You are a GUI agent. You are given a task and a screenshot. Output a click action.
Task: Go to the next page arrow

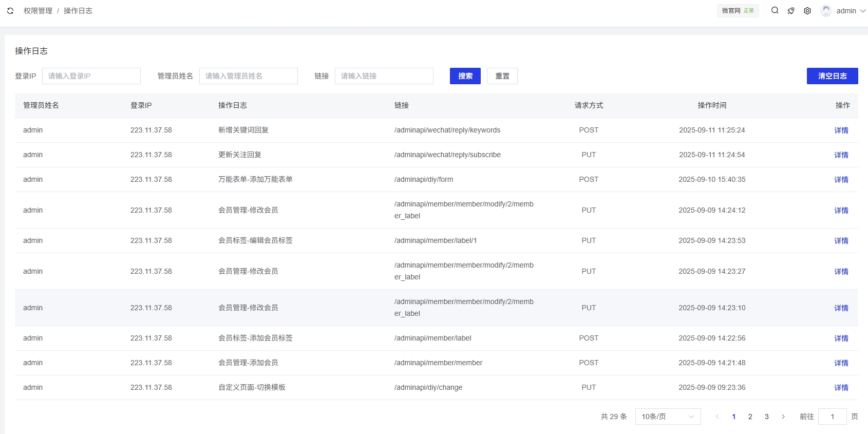783,417
